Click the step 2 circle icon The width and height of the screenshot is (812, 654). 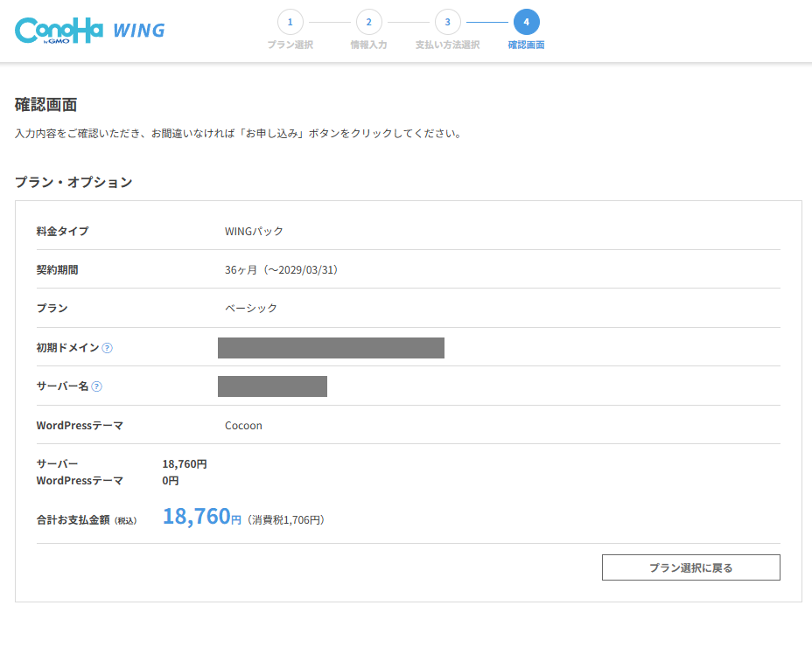(368, 22)
